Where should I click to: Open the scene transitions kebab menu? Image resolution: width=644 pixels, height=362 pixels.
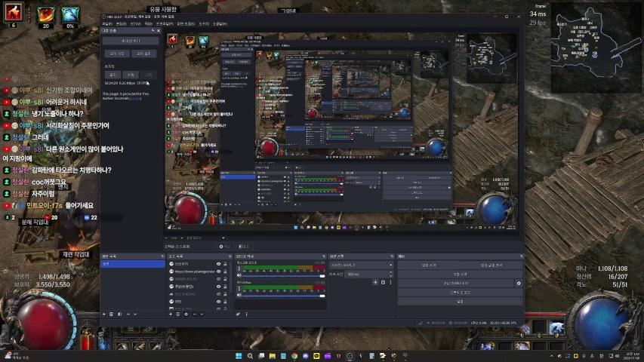pyautogui.click(x=390, y=282)
